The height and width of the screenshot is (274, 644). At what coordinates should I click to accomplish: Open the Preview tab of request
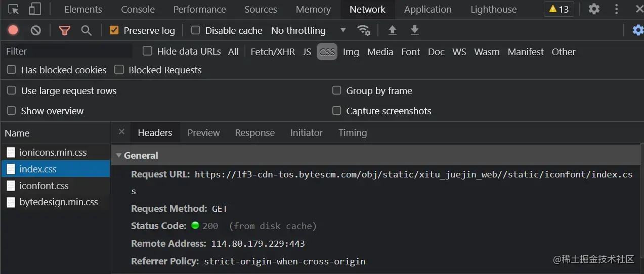point(203,132)
